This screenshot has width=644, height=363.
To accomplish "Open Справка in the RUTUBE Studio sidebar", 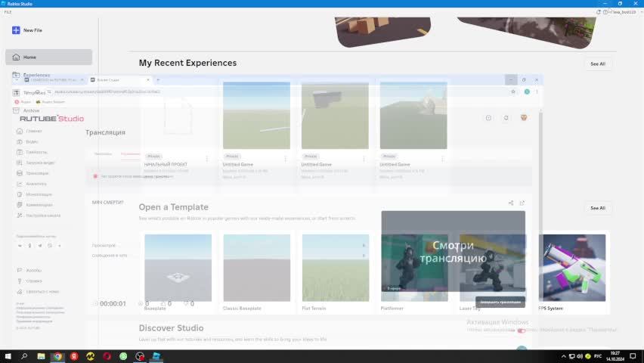I will click(34, 281).
